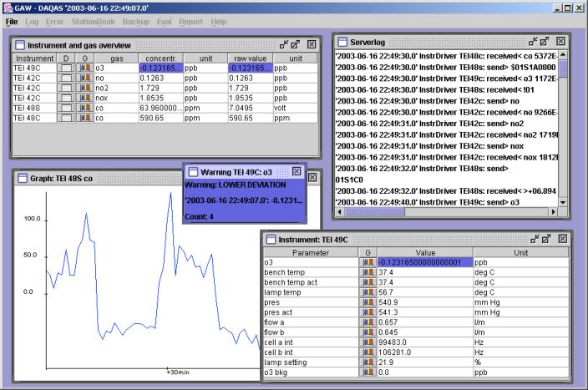Open the graph icon for o3 gas row

point(85,68)
